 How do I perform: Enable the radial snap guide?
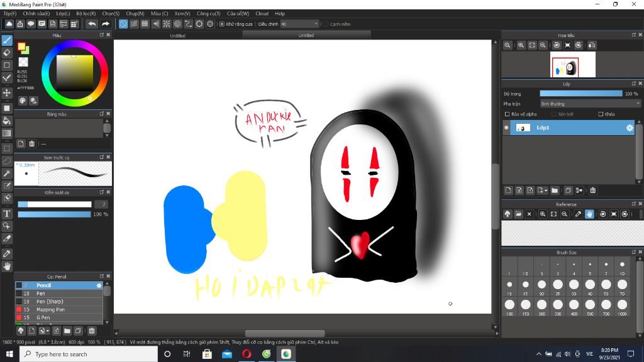pos(166,25)
